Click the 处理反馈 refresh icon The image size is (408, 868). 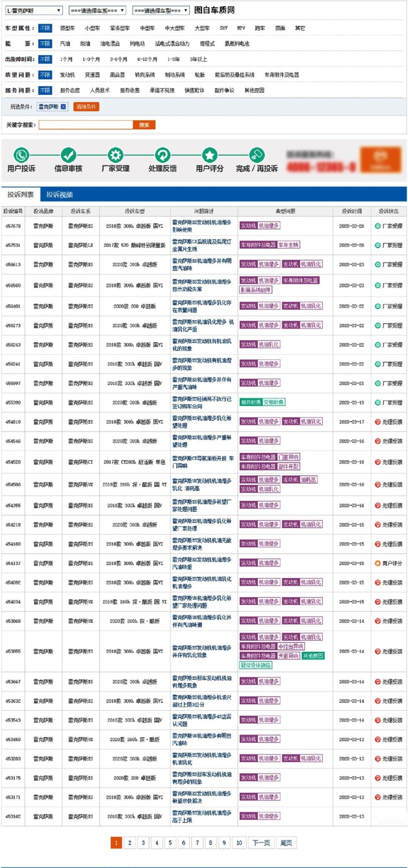[163, 155]
